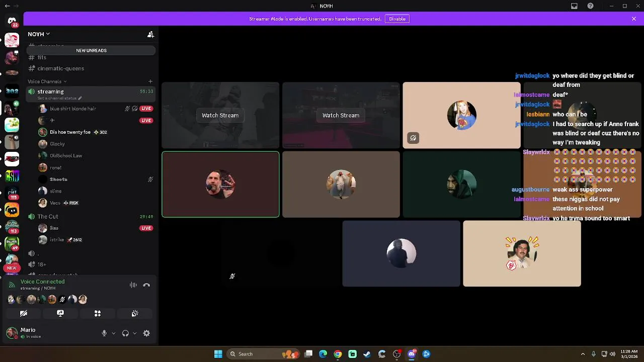Screen dimensions: 644x362
Task: Select the gray-blue tile with hooded avatar
Action: pos(401,253)
